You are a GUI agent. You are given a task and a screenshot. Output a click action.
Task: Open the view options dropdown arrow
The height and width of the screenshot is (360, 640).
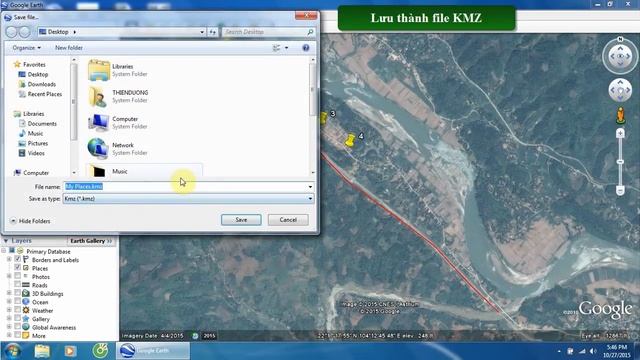point(287,48)
